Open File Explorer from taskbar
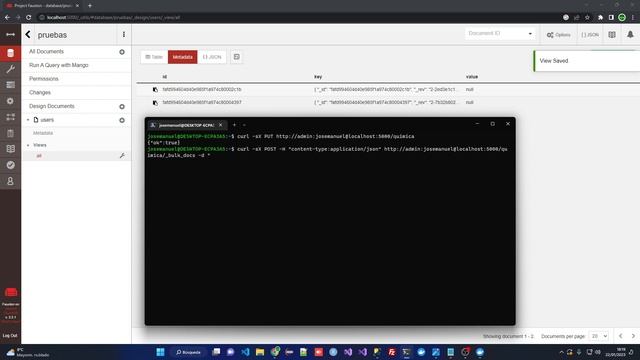640x360 pixels. pyautogui.click(x=260, y=352)
